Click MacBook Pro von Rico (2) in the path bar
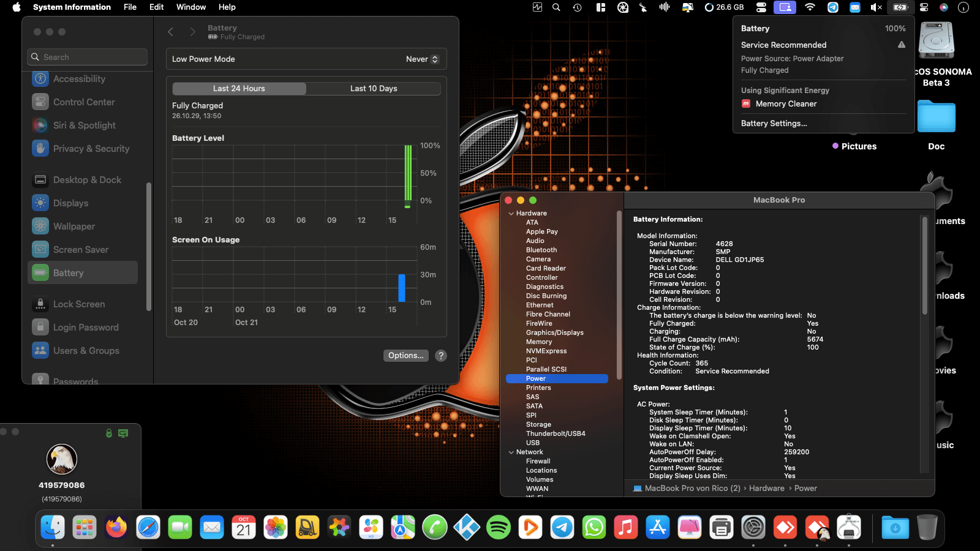 pos(692,489)
